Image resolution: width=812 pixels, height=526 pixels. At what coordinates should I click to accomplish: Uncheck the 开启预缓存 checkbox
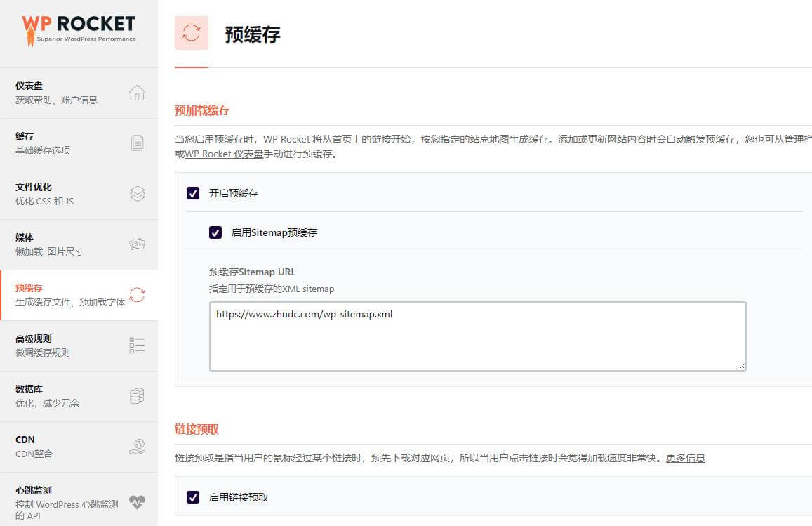(193, 193)
